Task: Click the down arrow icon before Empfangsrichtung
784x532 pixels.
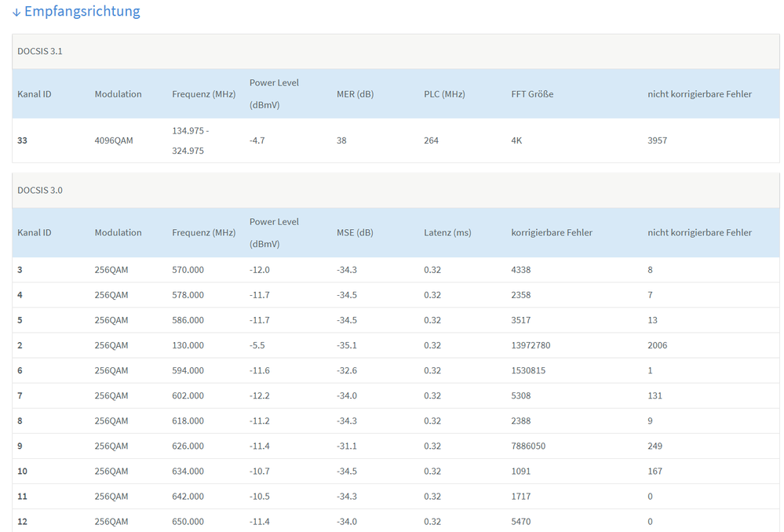Action: point(16,13)
